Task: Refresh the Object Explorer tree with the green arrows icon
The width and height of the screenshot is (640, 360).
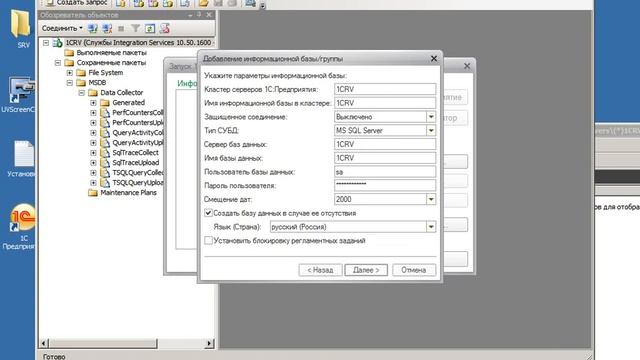Action: pyautogui.click(x=150, y=28)
